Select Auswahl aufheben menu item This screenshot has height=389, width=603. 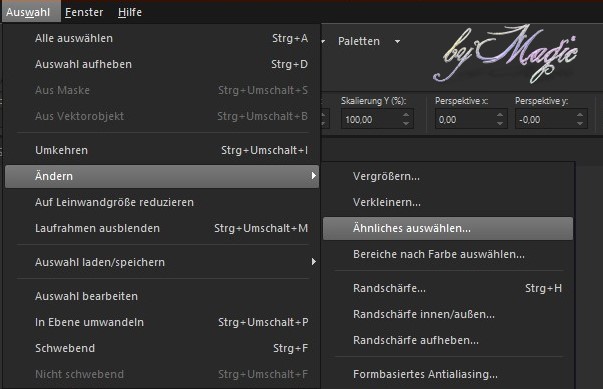pyautogui.click(x=162, y=64)
